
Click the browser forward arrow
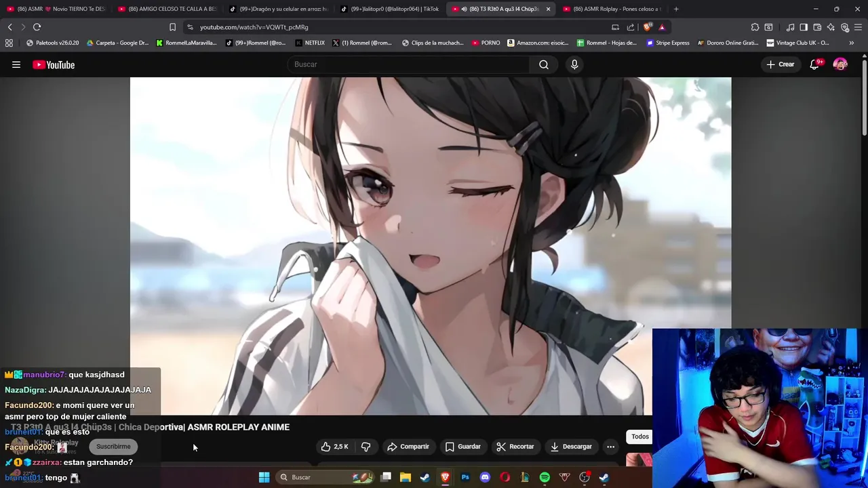pos(22,27)
